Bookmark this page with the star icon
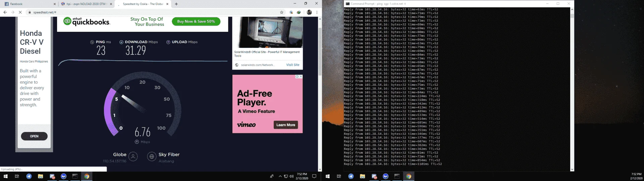The width and height of the screenshot is (644, 181). (282, 12)
